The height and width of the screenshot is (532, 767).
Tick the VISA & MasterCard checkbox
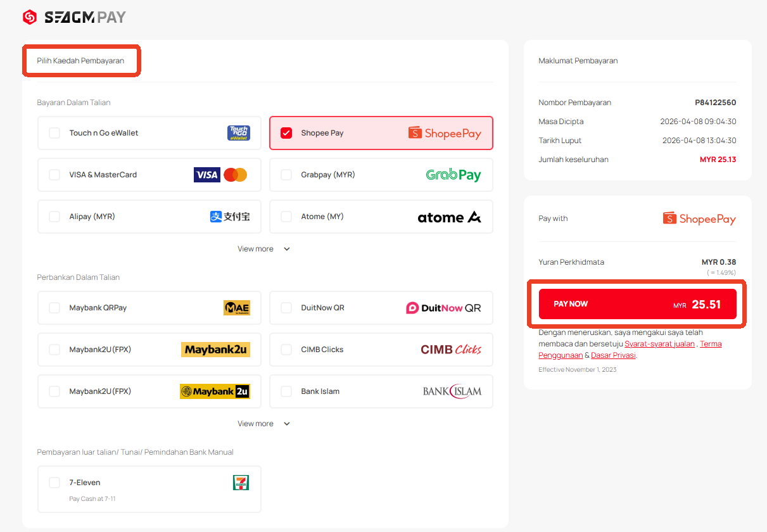54,175
